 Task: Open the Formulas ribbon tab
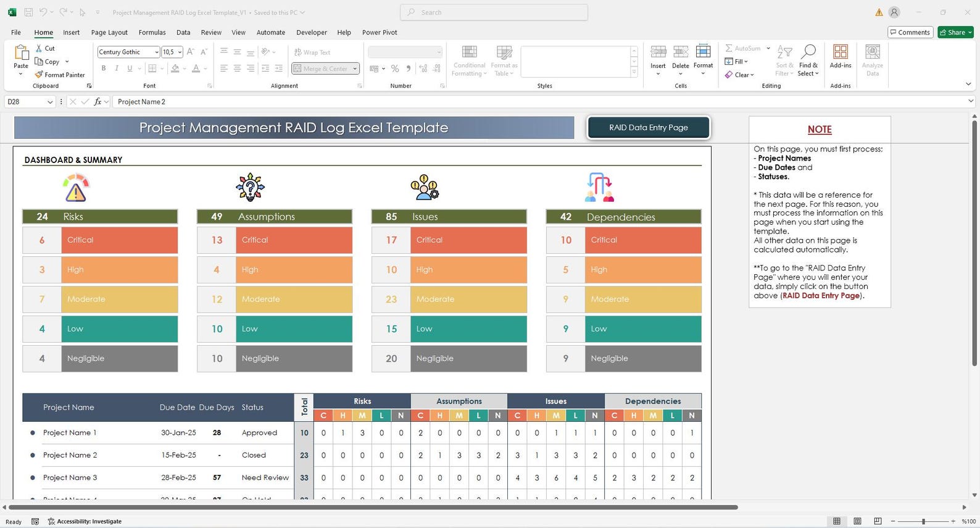[x=152, y=33]
